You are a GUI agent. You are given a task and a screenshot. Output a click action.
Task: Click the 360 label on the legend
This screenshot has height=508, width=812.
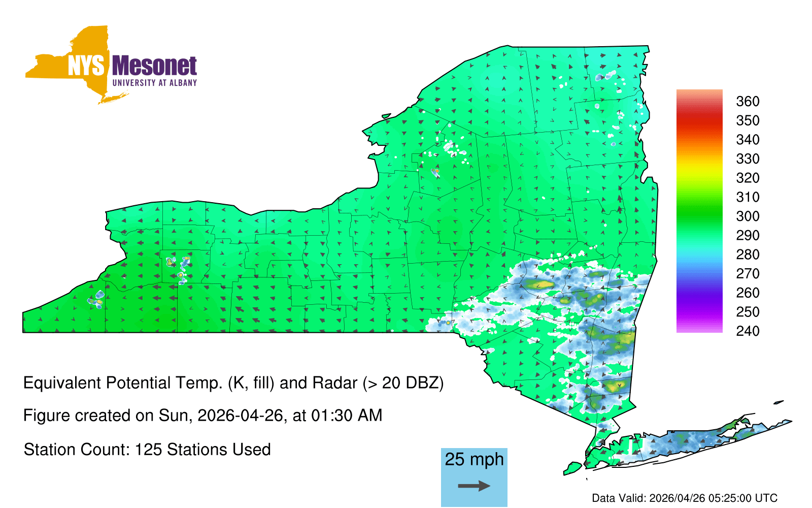(748, 102)
